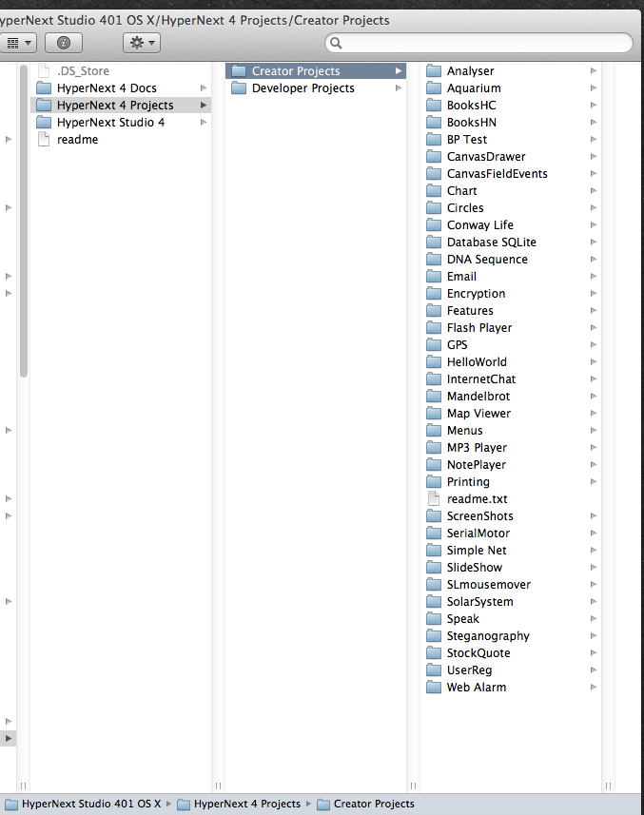This screenshot has height=815, width=644.
Task: Select the .DS_Store file
Action: [x=121, y=70]
